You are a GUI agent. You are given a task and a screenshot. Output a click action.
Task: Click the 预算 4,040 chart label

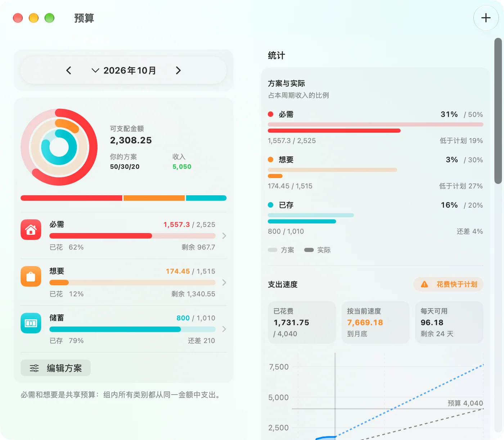[465, 403]
